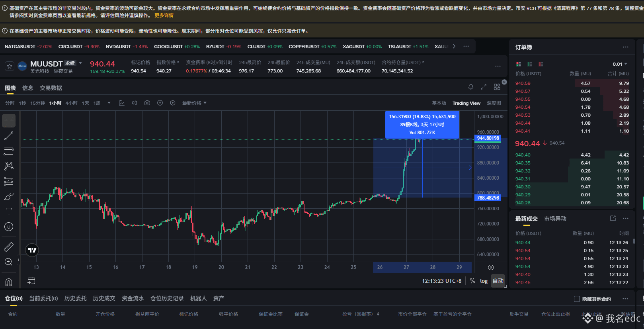Open NVDAUSDT ticker in the bar
Image resolution: width=644 pixels, height=329 pixels.
tap(127, 47)
